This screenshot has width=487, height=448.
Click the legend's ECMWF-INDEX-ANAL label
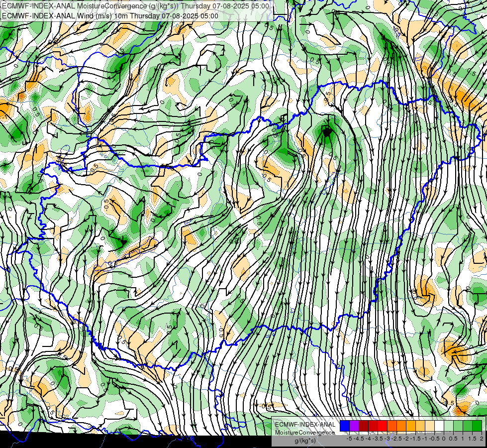click(x=305, y=425)
